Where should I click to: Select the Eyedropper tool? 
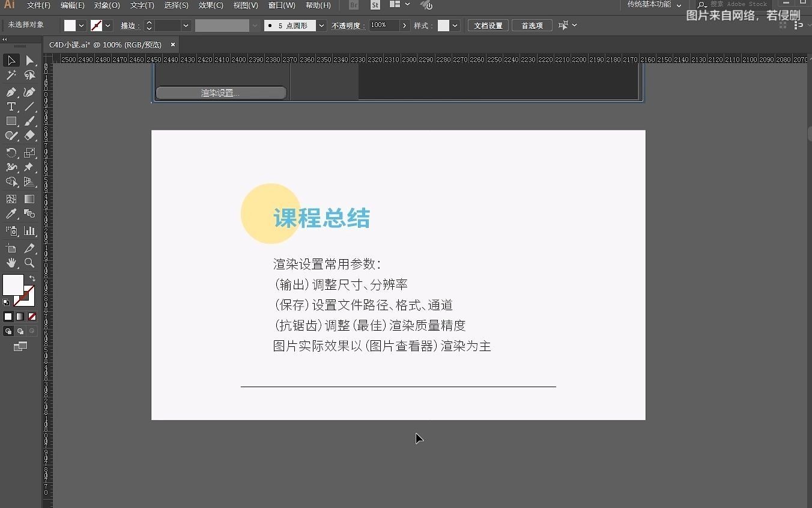coord(11,213)
